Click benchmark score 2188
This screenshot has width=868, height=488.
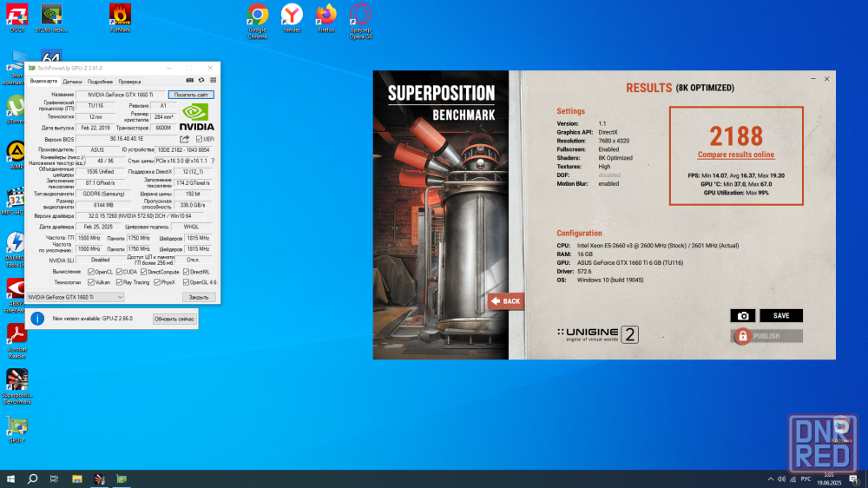736,135
